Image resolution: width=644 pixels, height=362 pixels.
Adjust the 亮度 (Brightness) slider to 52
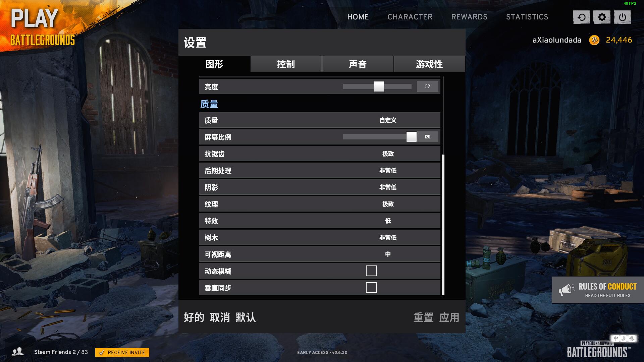[x=379, y=86]
